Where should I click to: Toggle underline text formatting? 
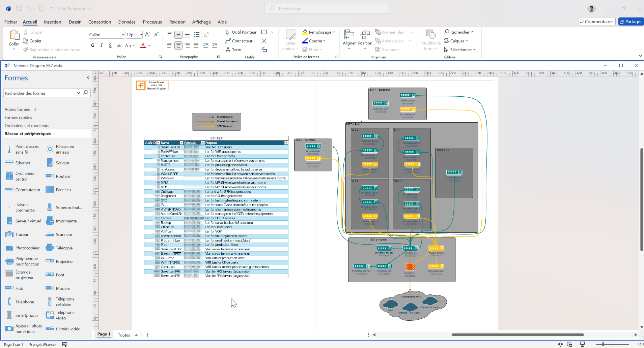click(x=110, y=45)
